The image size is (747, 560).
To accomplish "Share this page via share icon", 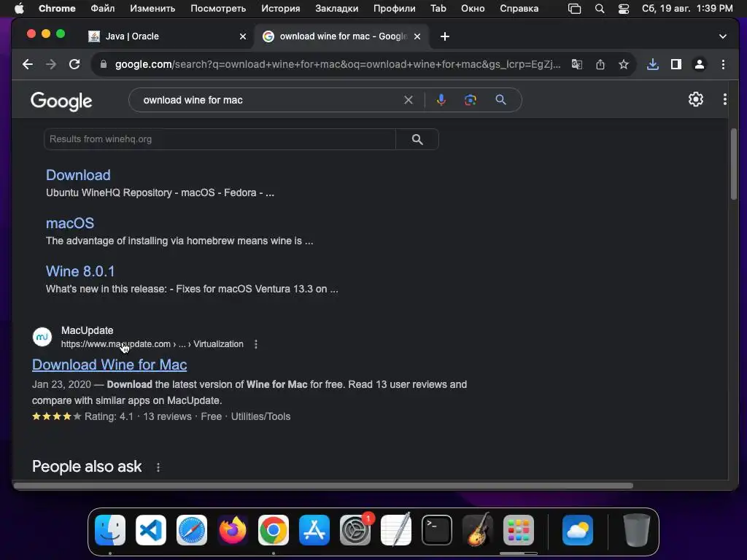I will click(600, 64).
